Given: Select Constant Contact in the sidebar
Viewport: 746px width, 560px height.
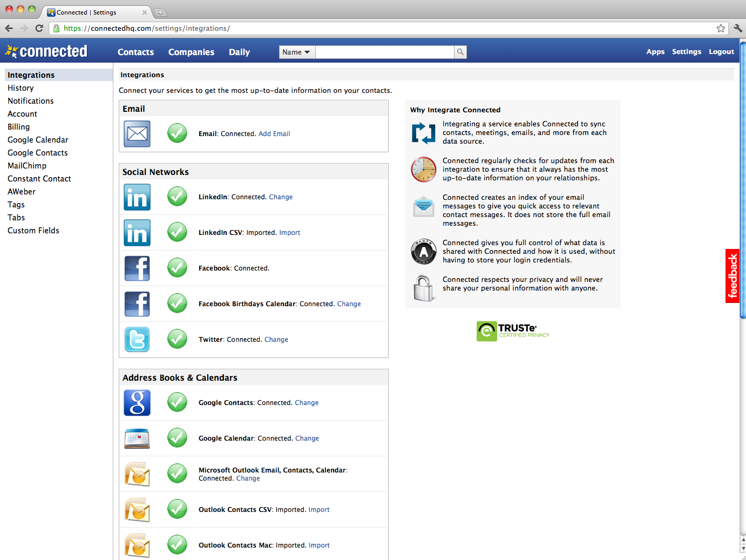Looking at the screenshot, I should [x=39, y=179].
